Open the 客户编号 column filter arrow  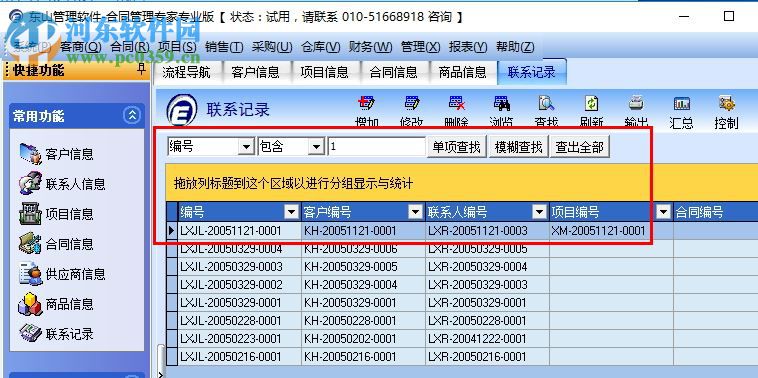point(416,212)
